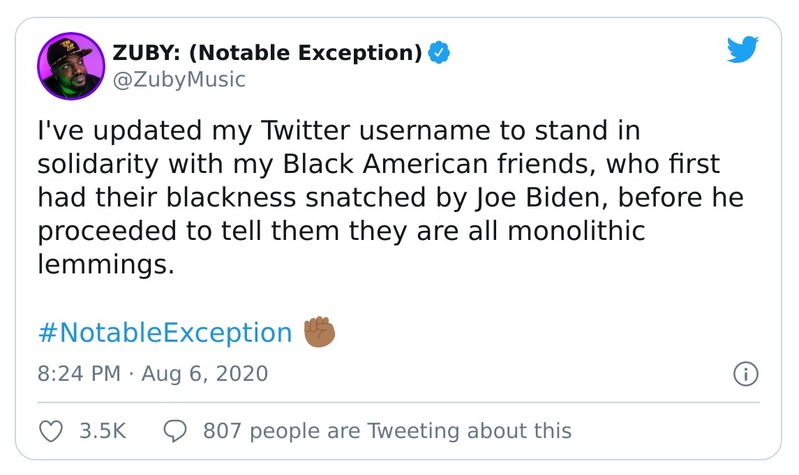Click the raised fist emoji
The width and height of the screenshot is (799, 475).
point(320,332)
